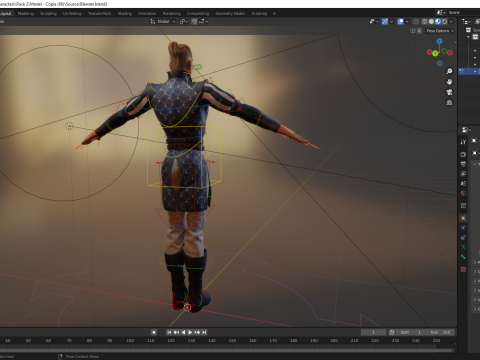
Task: Open the Output properties tab icon
Action: (463, 164)
